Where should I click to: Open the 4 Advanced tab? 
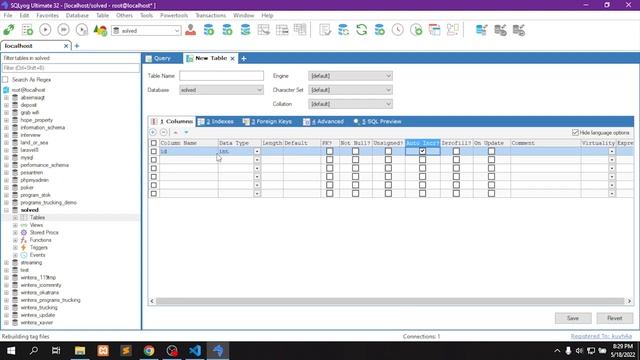[324, 122]
